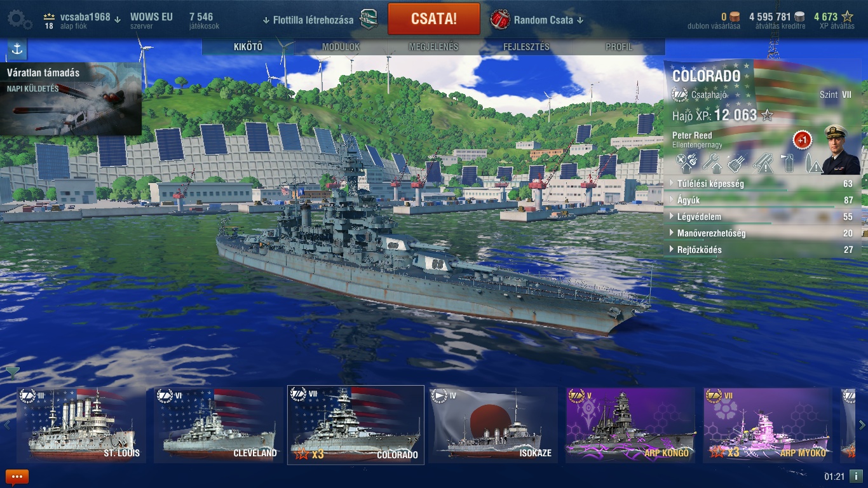868x488 pixels.
Task: Open the settings gear menu
Action: click(x=19, y=19)
